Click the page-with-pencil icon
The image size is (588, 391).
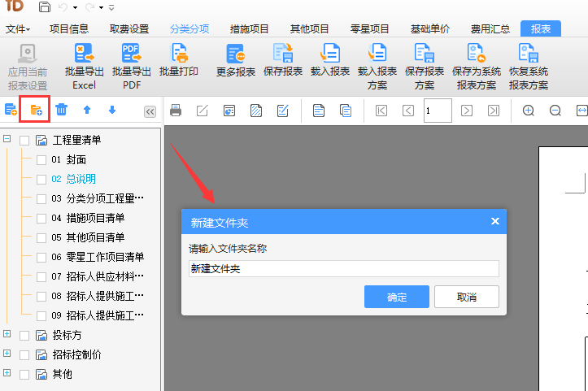click(283, 111)
